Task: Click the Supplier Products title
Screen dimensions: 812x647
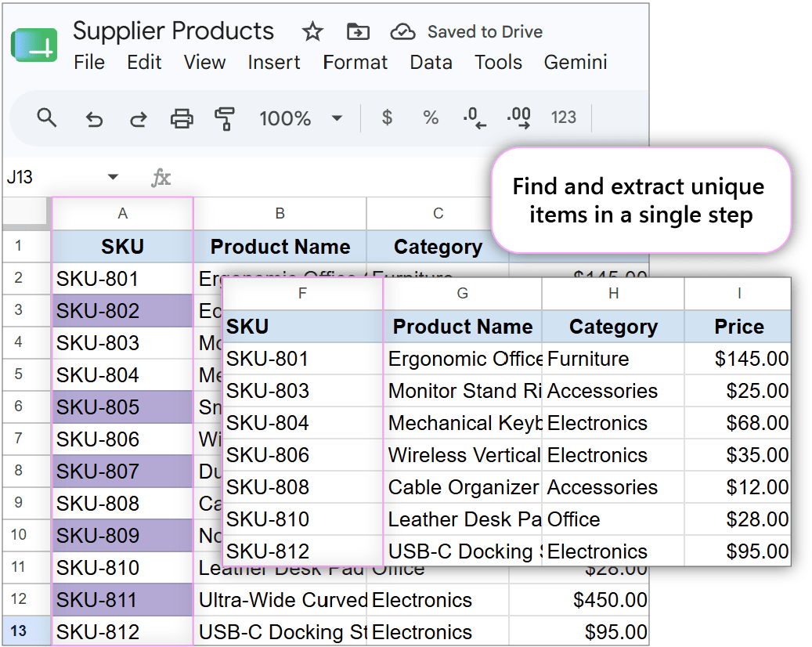Action: tap(173, 31)
